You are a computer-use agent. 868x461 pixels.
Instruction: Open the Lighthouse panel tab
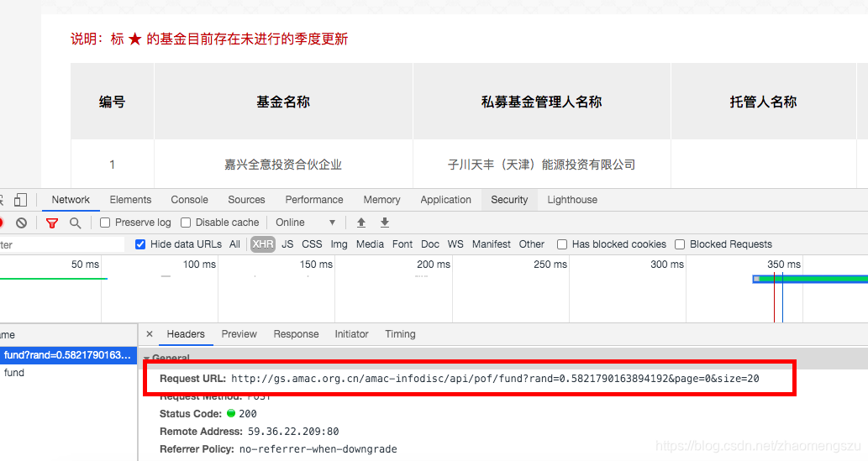pos(572,200)
